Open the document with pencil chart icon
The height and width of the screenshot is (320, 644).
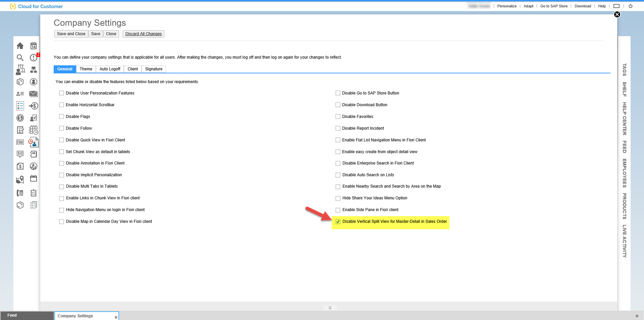coord(20,130)
